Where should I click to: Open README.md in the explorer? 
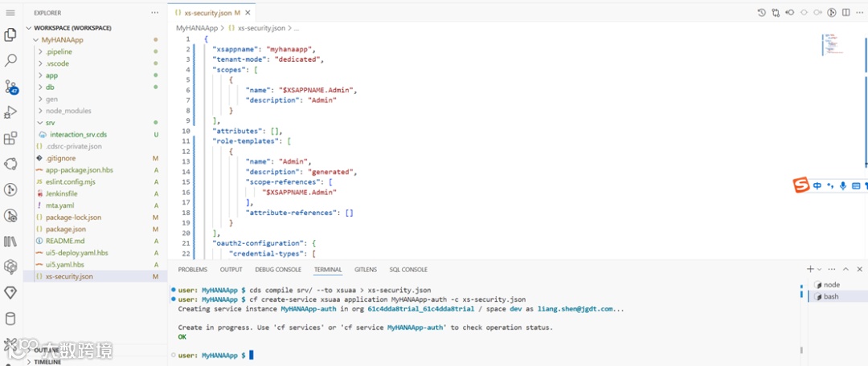click(x=65, y=241)
